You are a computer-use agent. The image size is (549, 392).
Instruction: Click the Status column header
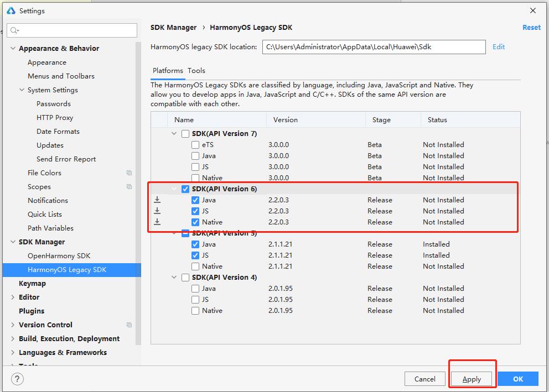pyautogui.click(x=470, y=119)
